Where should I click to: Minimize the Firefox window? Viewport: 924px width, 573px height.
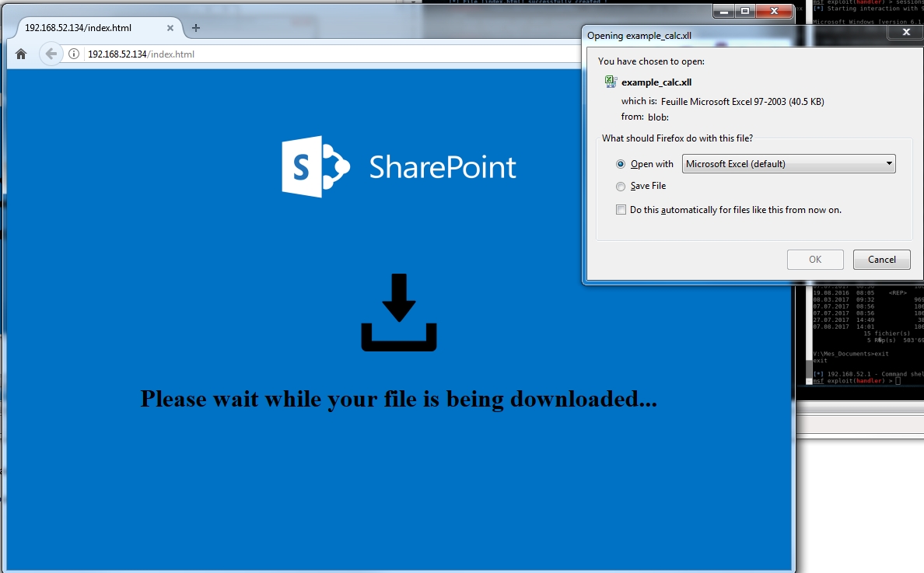(x=723, y=11)
